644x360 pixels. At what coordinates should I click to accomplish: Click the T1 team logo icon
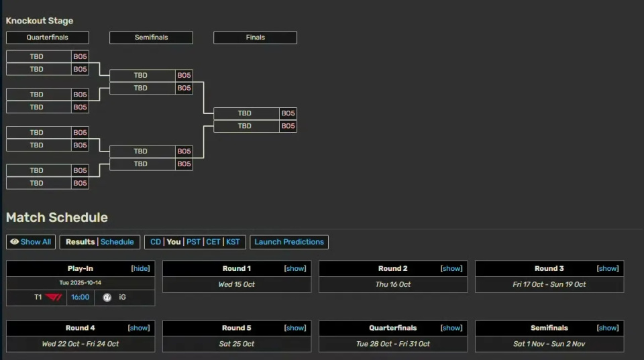pos(54,298)
